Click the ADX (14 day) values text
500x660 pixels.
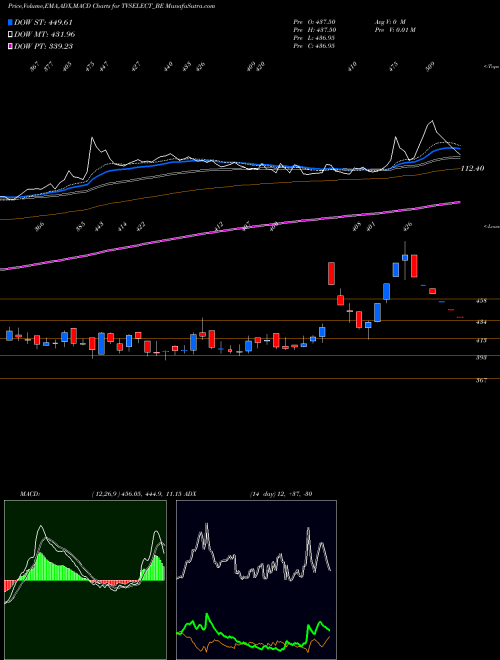click(x=280, y=493)
